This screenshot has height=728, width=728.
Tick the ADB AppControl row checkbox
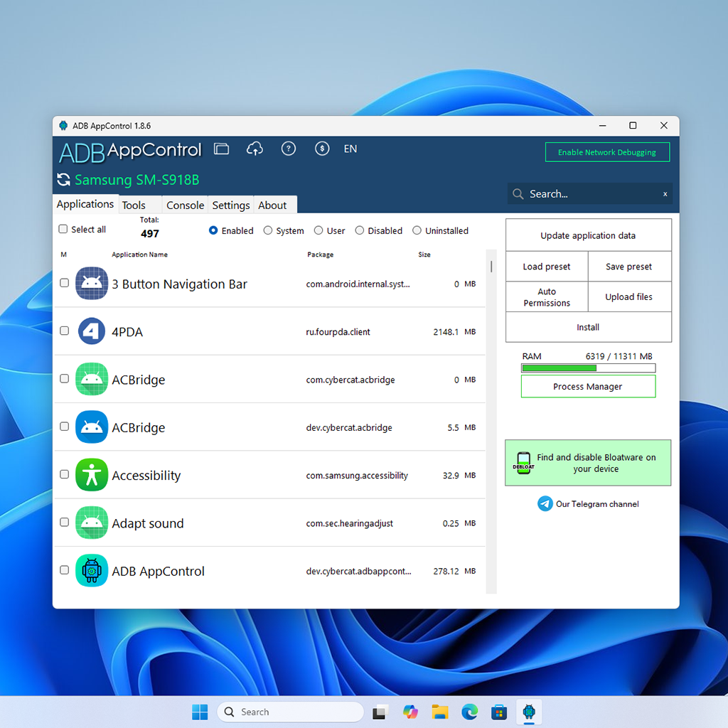pos(65,569)
